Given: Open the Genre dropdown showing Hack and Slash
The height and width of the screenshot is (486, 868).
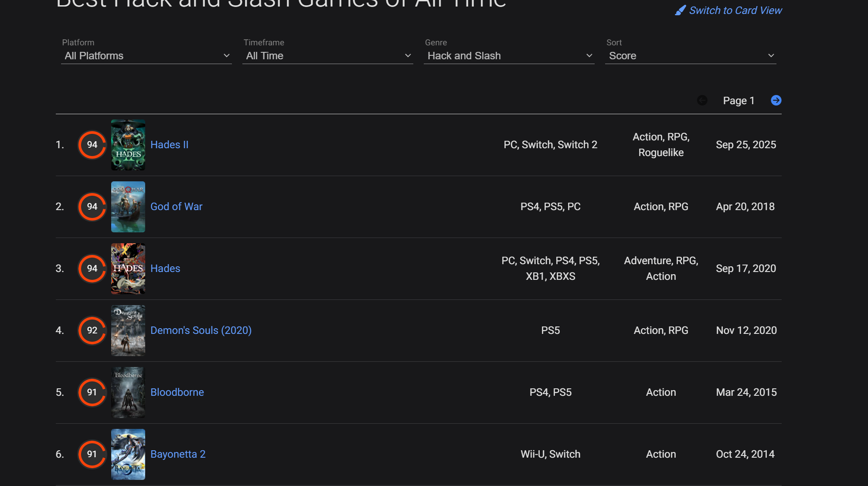Looking at the screenshot, I should pyautogui.click(x=509, y=56).
